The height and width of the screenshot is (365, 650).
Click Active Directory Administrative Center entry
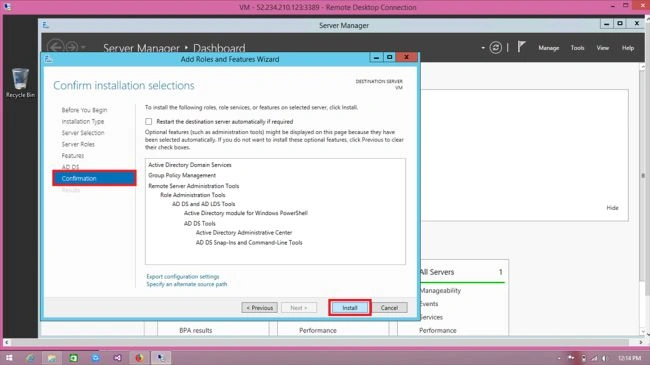pyautogui.click(x=244, y=232)
